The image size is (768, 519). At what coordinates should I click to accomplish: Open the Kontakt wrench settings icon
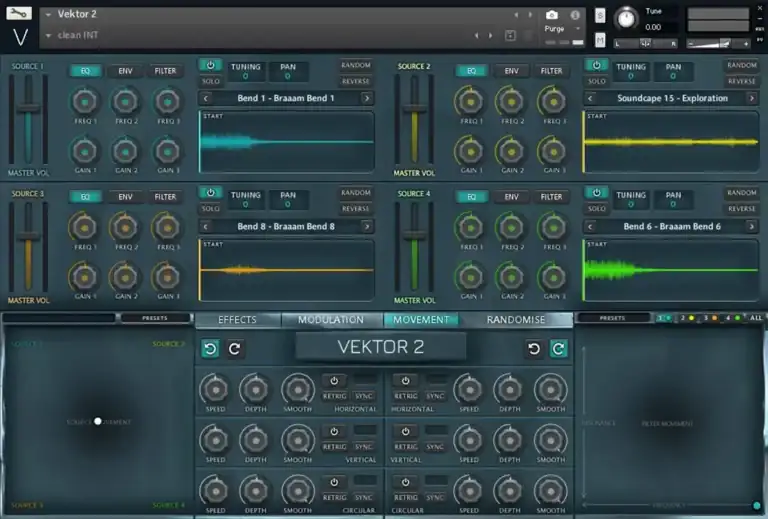pyautogui.click(x=19, y=13)
